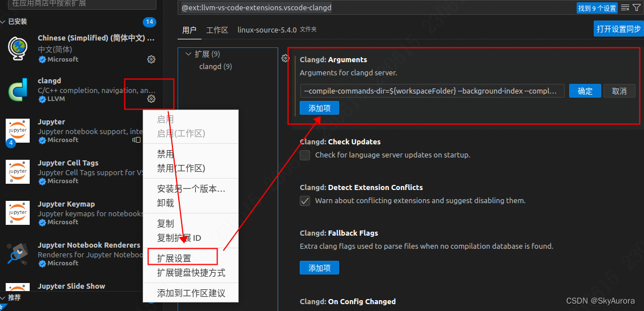The width and height of the screenshot is (644, 311).
Task: Toggle Check for language server updates checkbox
Action: (305, 155)
